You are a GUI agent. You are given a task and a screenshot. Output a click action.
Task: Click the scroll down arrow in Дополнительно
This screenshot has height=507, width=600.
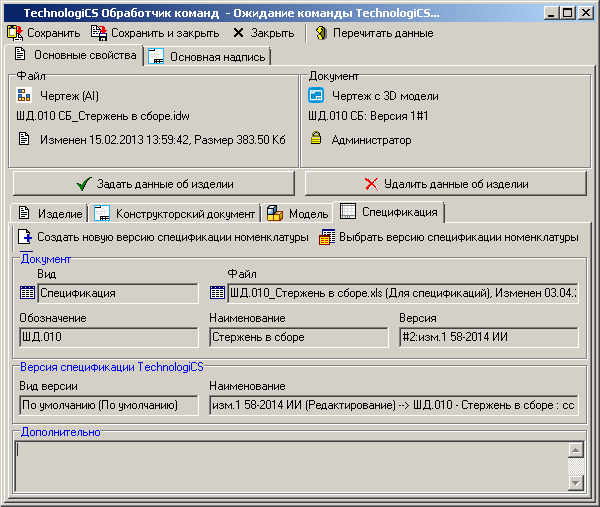pyautogui.click(x=574, y=483)
